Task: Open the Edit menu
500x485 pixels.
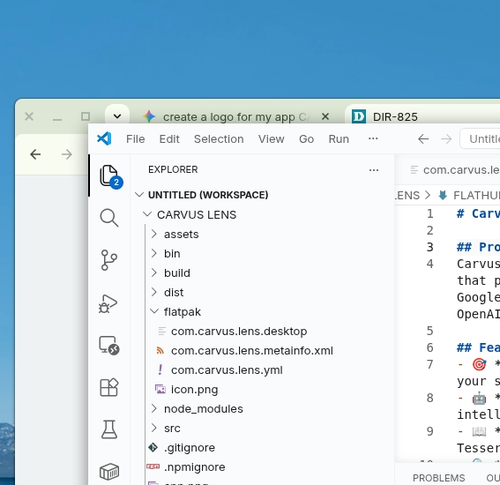Action: click(x=169, y=139)
